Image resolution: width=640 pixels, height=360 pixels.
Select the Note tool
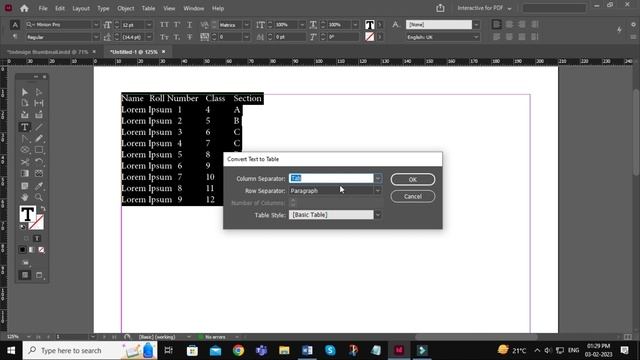(x=24, y=186)
